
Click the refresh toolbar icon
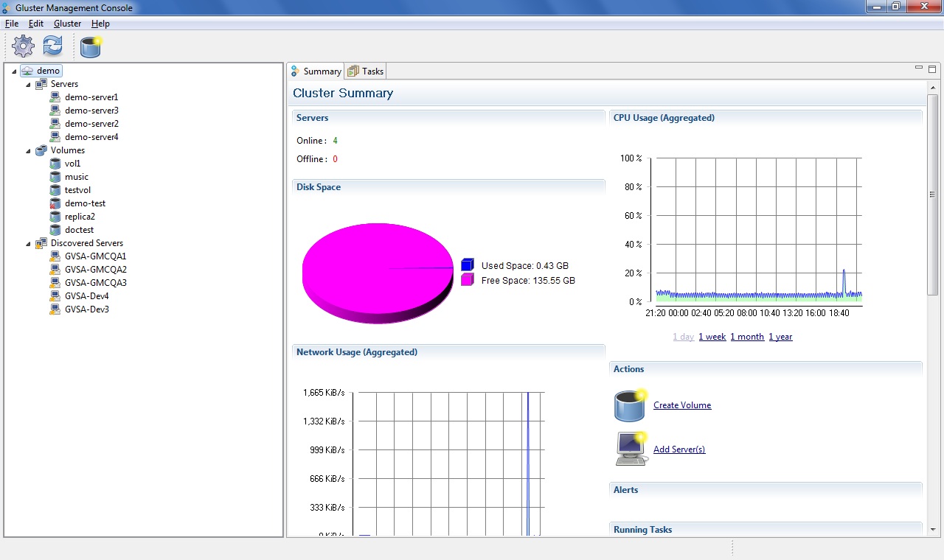coord(53,46)
